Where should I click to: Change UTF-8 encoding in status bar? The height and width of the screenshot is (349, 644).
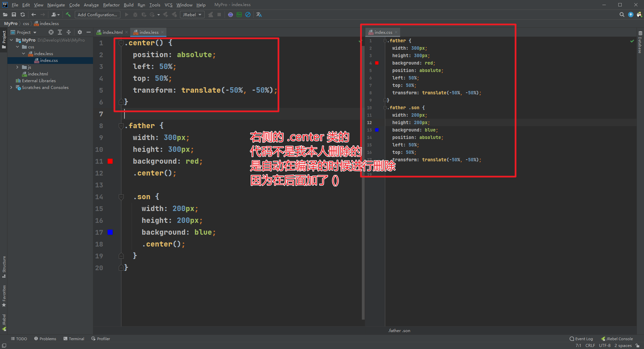pos(604,345)
